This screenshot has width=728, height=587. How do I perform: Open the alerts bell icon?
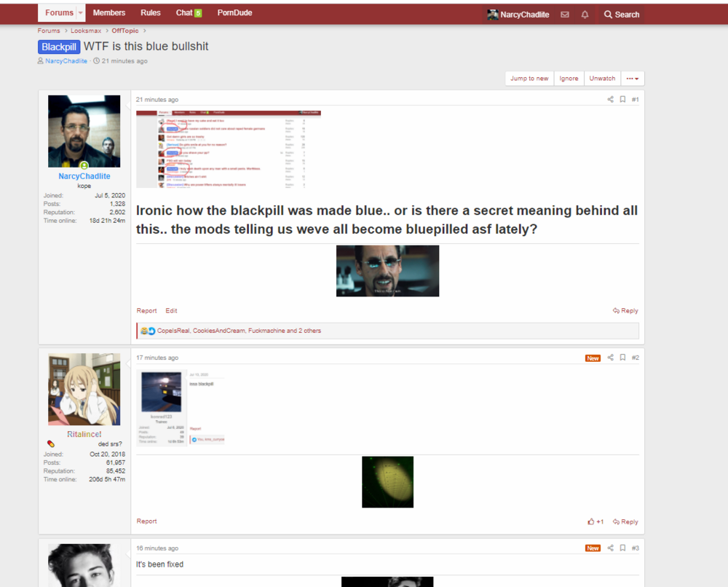(x=585, y=15)
